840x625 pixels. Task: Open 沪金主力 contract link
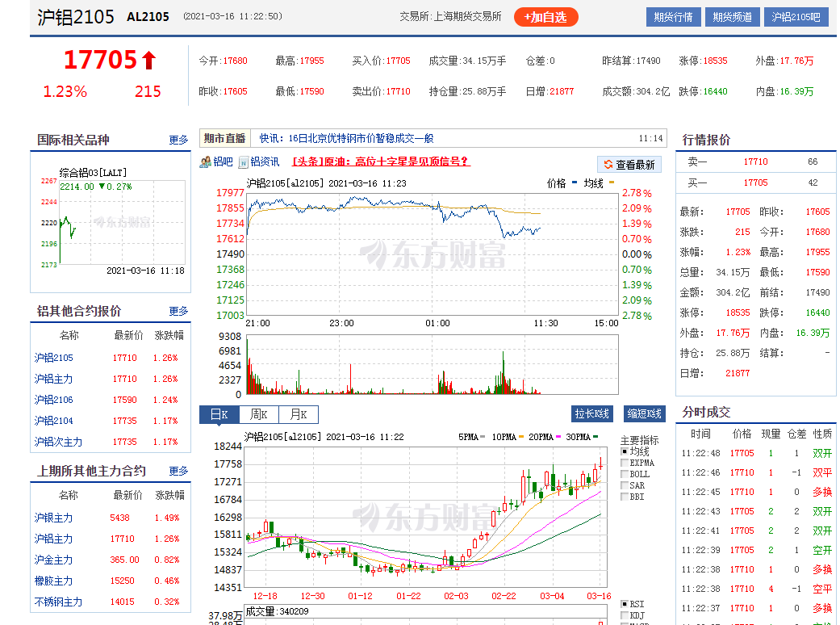(53, 560)
